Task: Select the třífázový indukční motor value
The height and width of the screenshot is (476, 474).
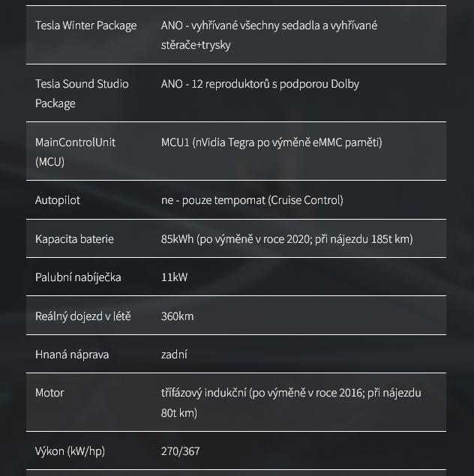Action: 290,403
